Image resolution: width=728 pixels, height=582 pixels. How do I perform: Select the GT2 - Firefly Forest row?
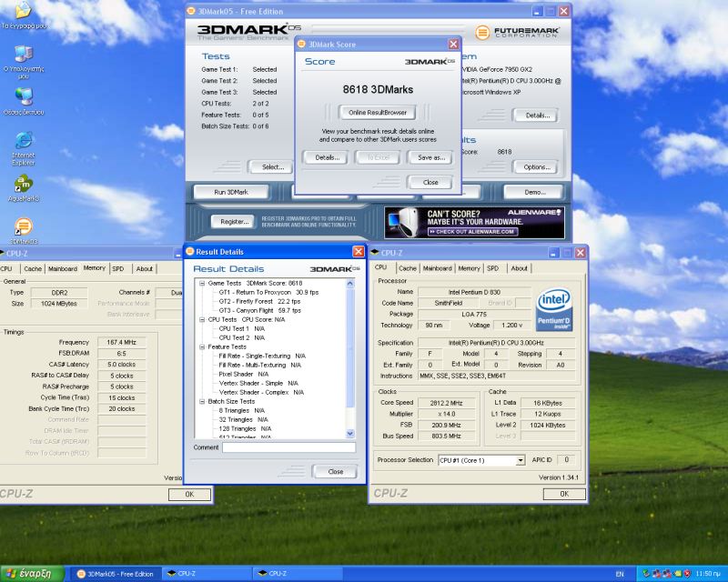pos(259,302)
